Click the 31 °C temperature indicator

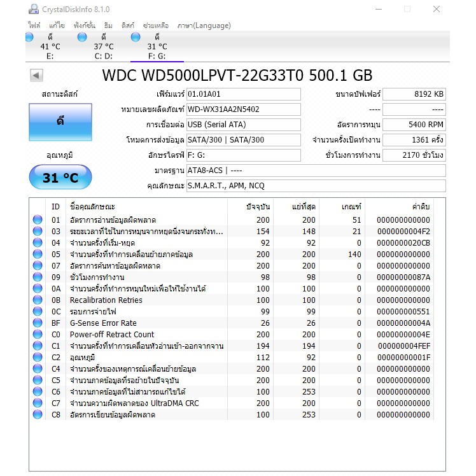(60, 178)
